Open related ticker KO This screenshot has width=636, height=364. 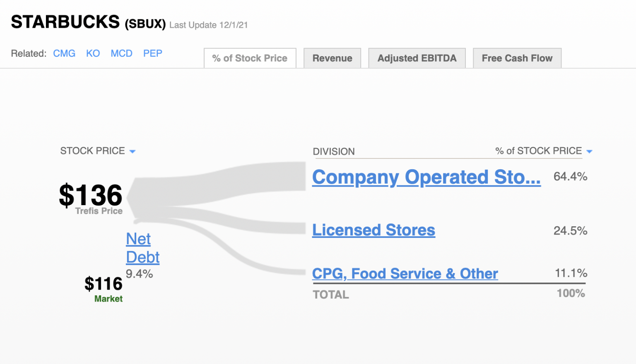point(93,53)
